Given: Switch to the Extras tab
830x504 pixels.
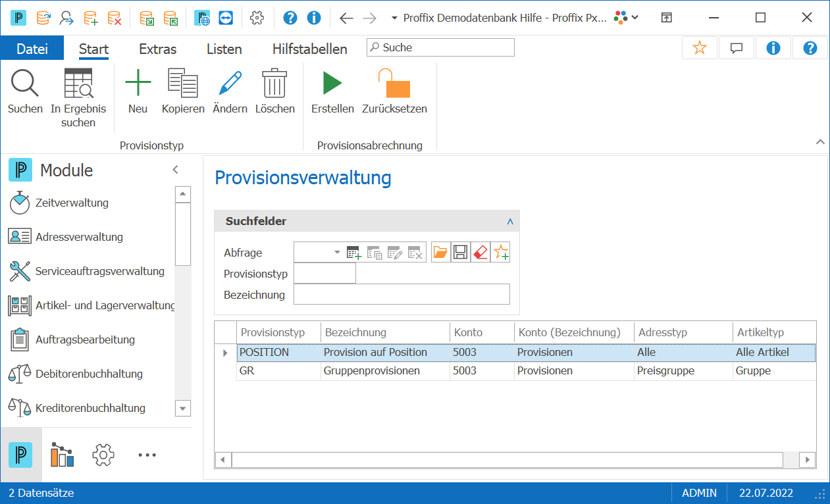Looking at the screenshot, I should coord(158,49).
